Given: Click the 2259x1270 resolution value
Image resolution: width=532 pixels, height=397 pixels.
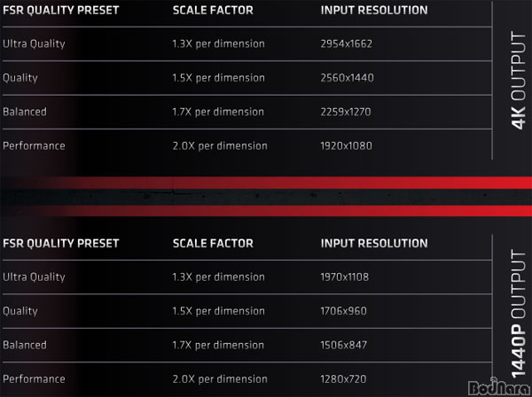Looking at the screenshot, I should tap(346, 112).
